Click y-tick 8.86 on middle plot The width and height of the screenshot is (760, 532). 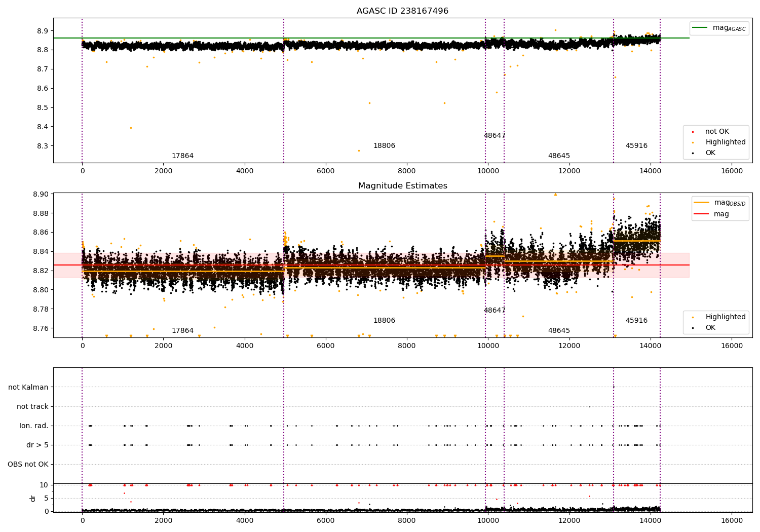[x=41, y=233]
